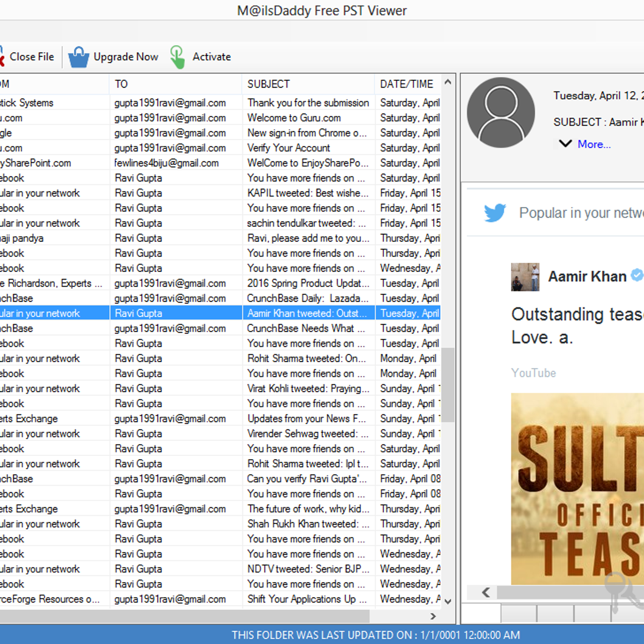The image size is (644, 644).
Task: Select the 'Rohit Sharma tweeted: Ipl t...' email
Action: point(220,464)
